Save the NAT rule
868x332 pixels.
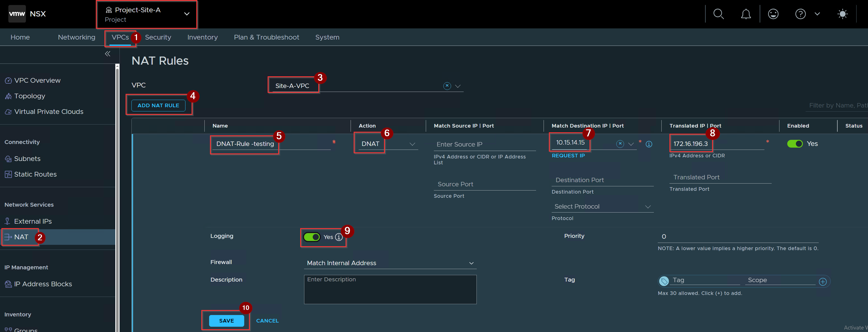click(x=226, y=321)
